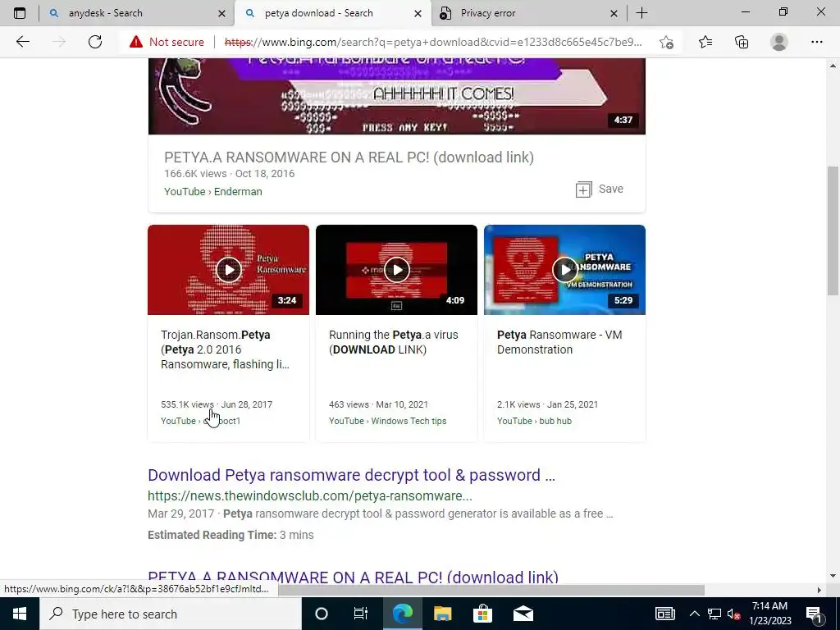
Task: Open the network status tray icon
Action: 714,614
